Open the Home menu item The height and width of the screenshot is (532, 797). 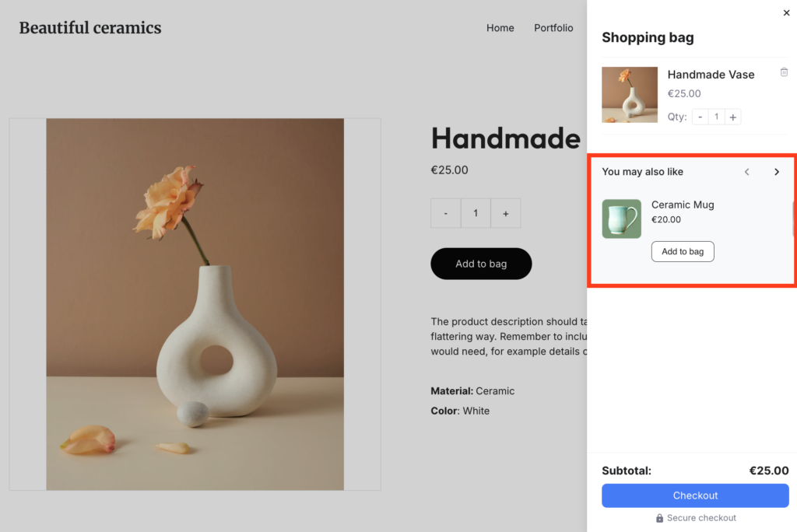click(x=500, y=28)
